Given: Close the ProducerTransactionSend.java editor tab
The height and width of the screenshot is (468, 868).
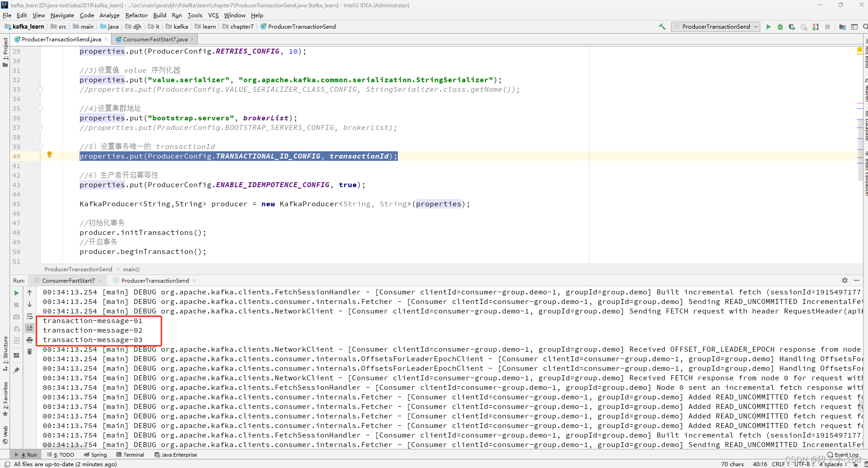Looking at the screenshot, I should pyautogui.click(x=106, y=39).
